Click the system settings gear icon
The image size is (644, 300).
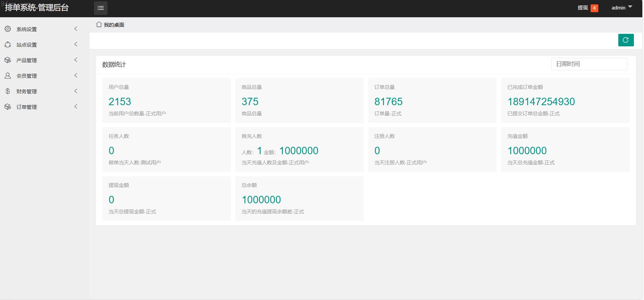pyautogui.click(x=8, y=29)
